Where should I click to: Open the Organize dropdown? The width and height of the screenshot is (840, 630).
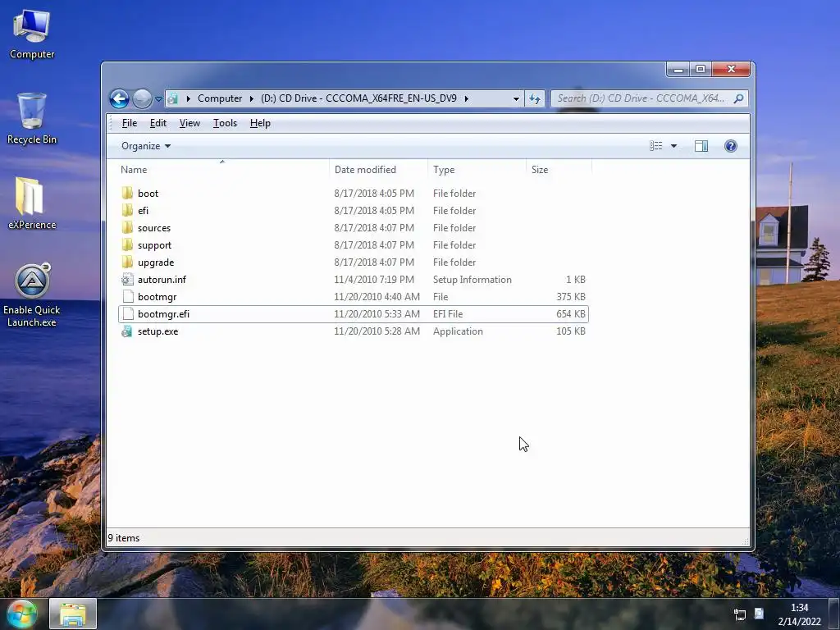pyautogui.click(x=146, y=146)
